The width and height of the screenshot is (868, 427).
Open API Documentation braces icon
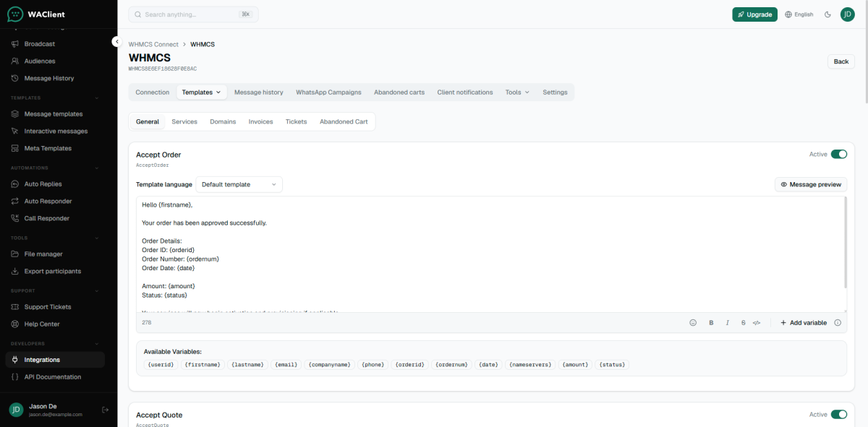click(x=15, y=377)
